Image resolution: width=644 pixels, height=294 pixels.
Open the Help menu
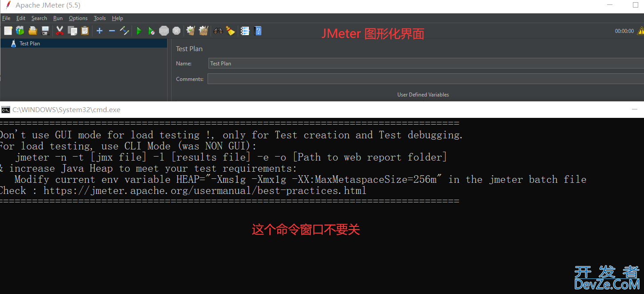pyautogui.click(x=117, y=18)
